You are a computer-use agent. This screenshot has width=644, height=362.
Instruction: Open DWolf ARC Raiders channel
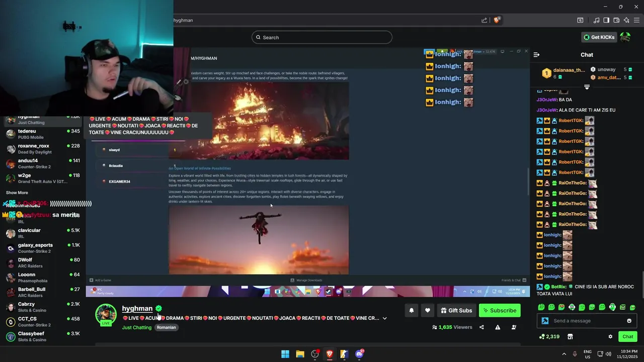click(43, 263)
